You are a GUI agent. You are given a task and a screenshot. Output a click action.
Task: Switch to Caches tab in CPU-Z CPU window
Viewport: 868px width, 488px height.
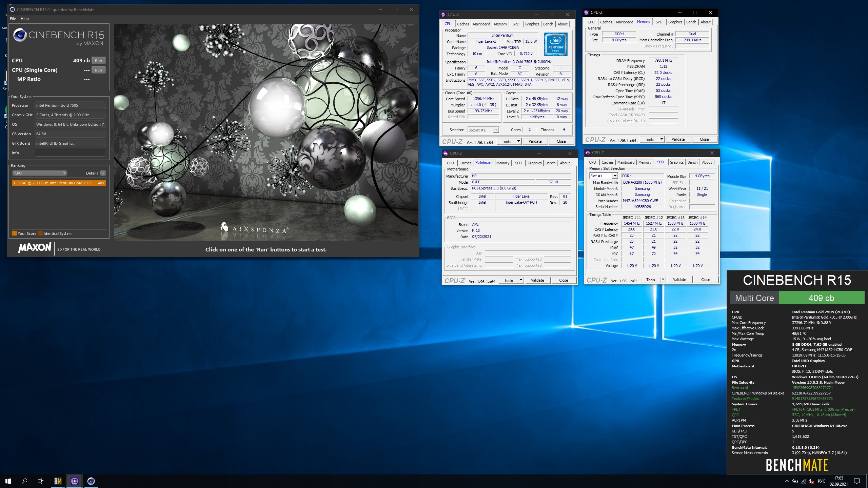463,24
